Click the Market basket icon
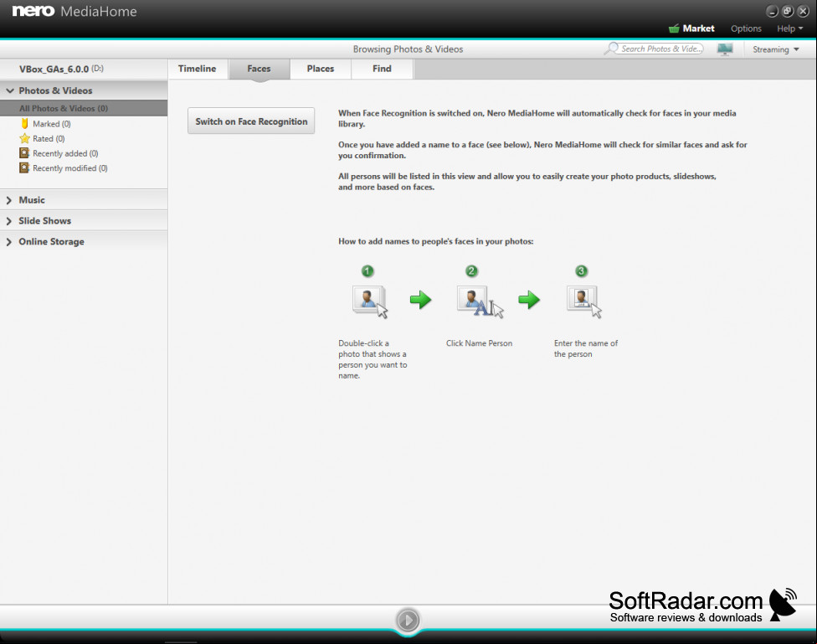The image size is (817, 644). click(x=674, y=28)
